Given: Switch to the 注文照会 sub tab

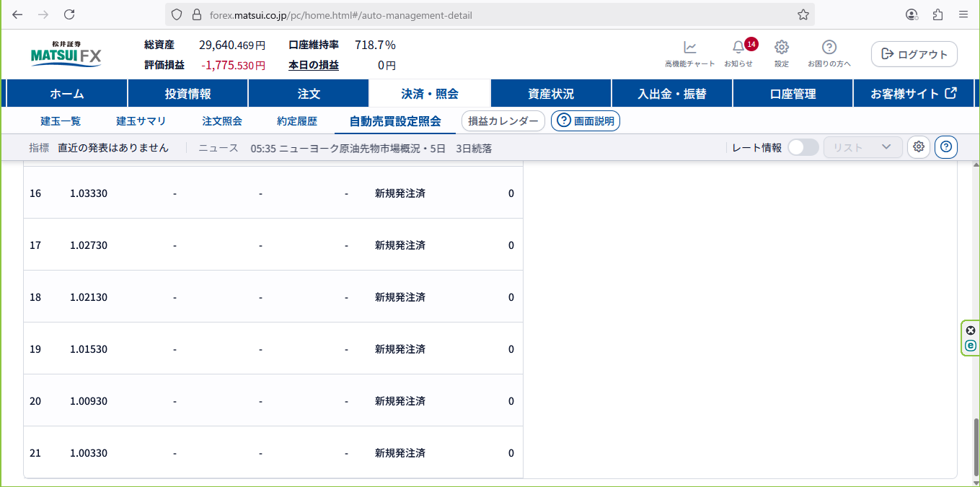Looking at the screenshot, I should (x=222, y=121).
